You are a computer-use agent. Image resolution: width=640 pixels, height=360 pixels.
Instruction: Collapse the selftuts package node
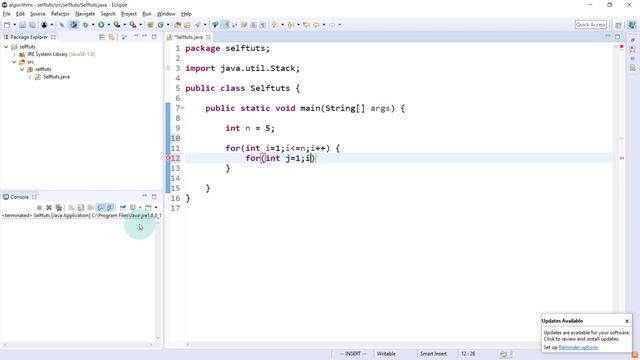(22, 69)
